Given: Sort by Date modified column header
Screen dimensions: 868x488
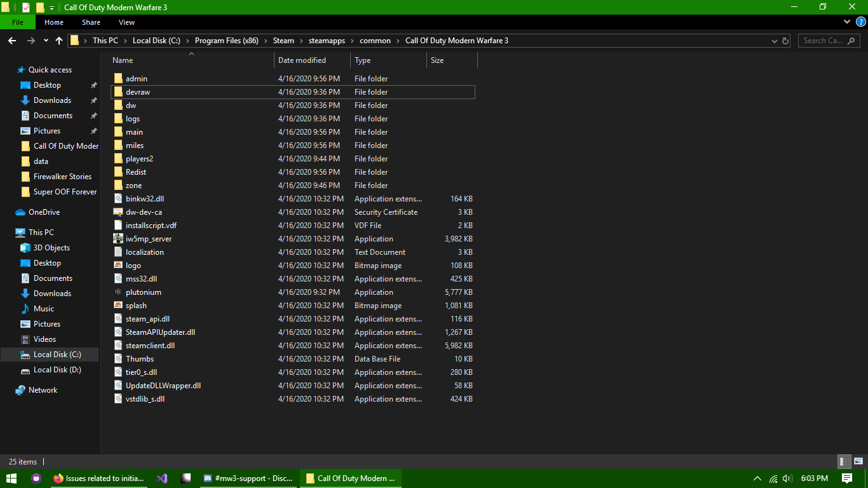Looking at the screenshot, I should tap(312, 60).
